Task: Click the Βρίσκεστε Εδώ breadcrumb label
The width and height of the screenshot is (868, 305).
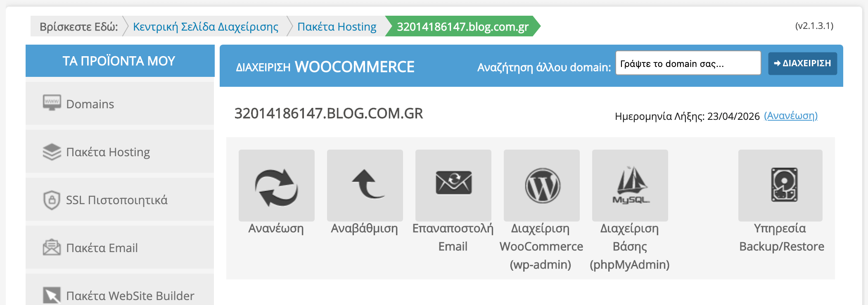Action: coord(78,27)
